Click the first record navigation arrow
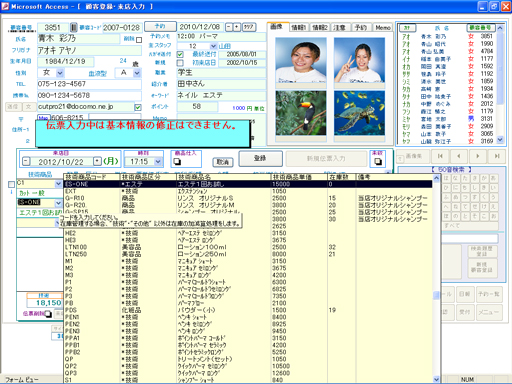This screenshot has width=512, height=384. click(440, 156)
